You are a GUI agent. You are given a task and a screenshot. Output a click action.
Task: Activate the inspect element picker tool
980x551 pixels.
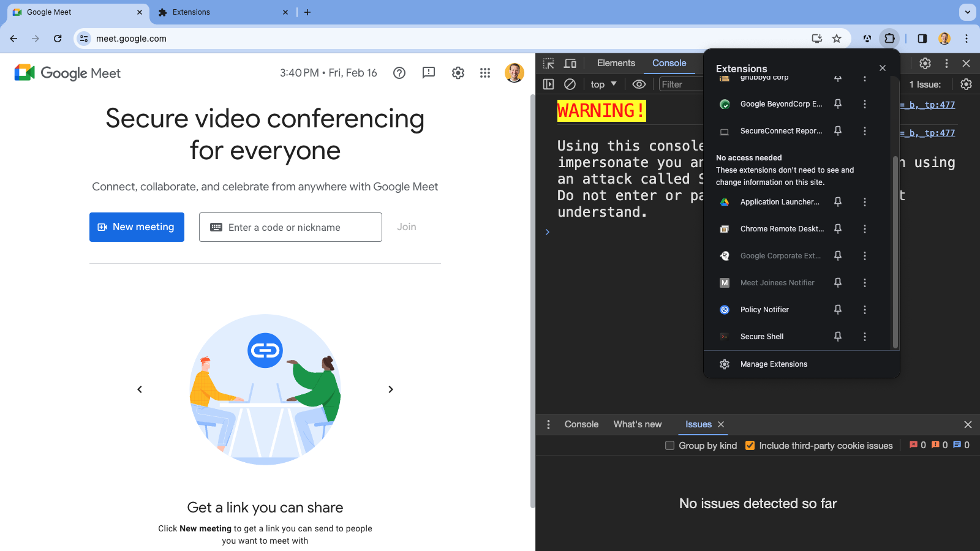pyautogui.click(x=549, y=63)
